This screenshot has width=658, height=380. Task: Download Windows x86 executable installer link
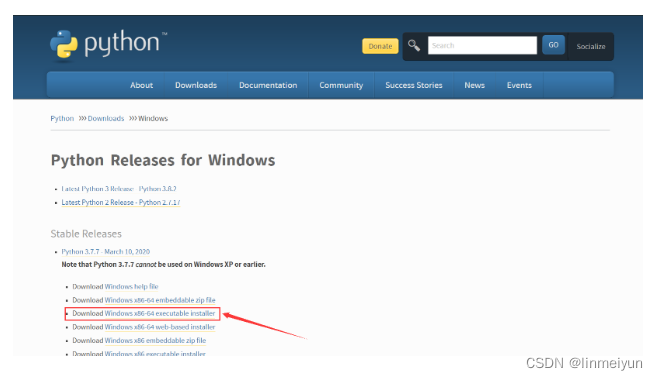155,353
